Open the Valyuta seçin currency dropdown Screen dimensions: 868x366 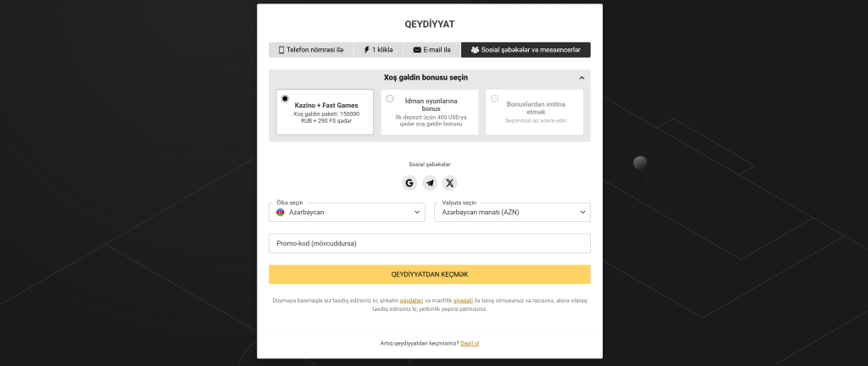point(512,212)
